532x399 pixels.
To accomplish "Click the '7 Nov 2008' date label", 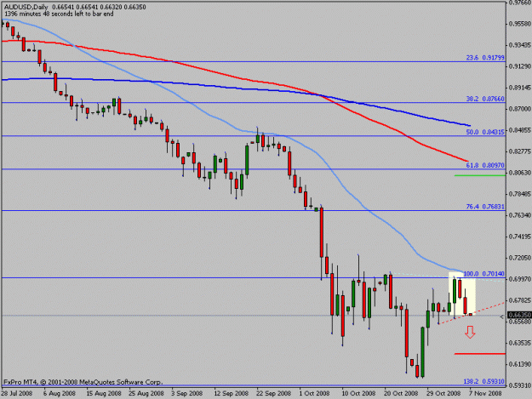I will [x=485, y=393].
